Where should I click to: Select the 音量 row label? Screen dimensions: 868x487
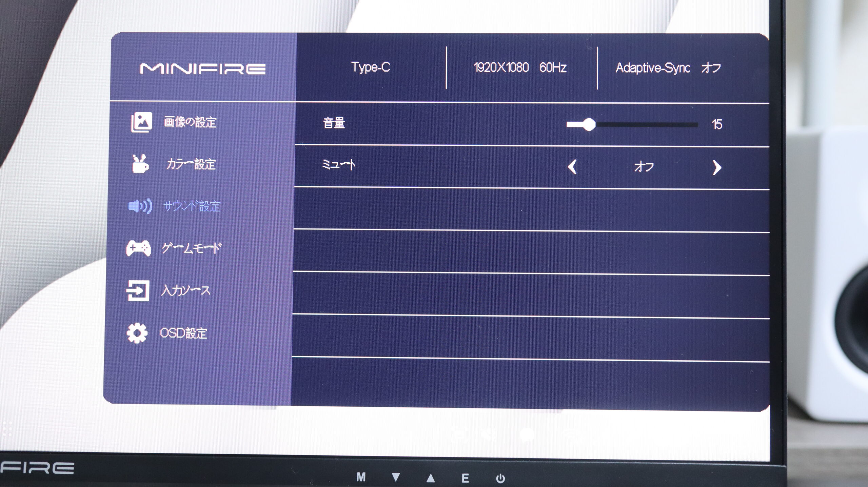point(334,123)
